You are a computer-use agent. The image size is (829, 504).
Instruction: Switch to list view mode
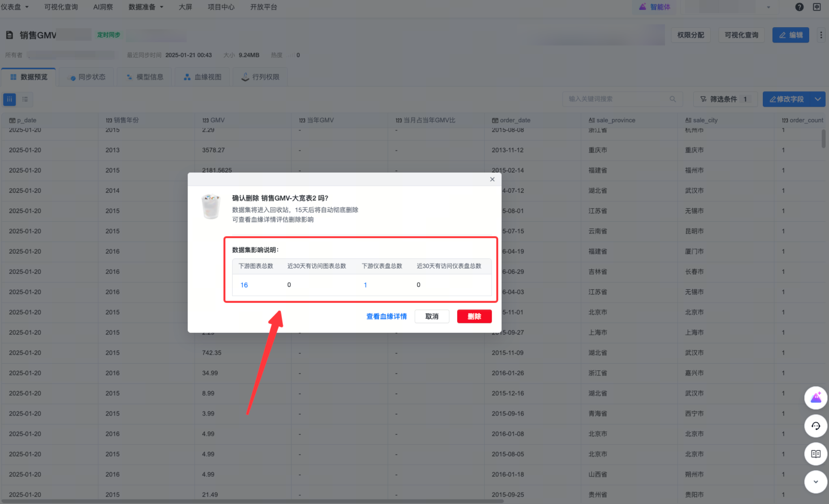point(25,99)
